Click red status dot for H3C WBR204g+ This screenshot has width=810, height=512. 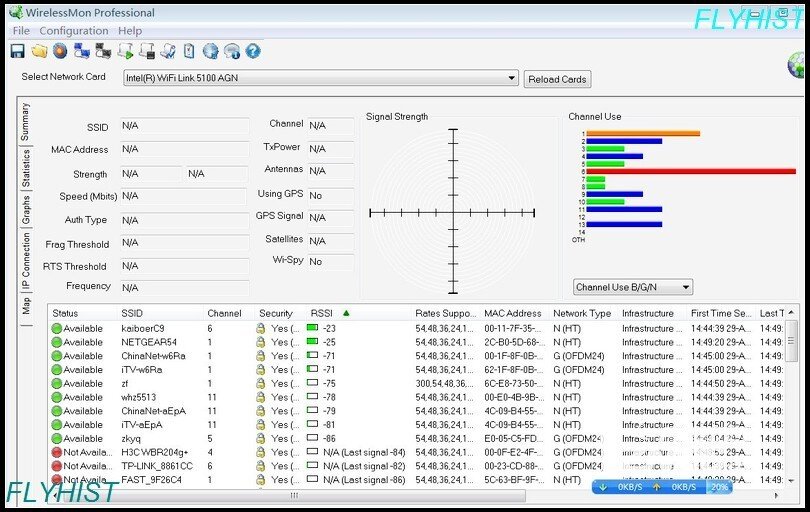[56, 452]
